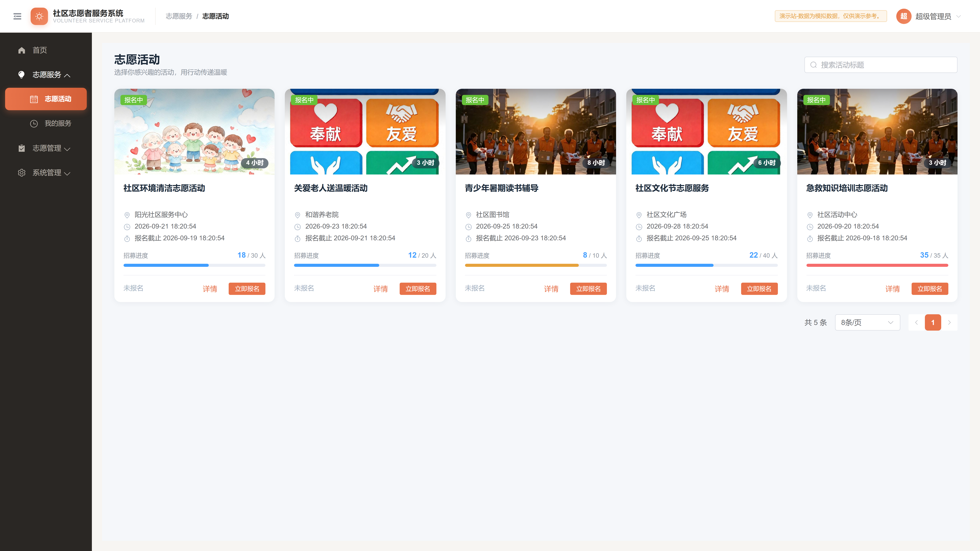Click location pin icon beside 和谐养老院
This screenshot has height=551, width=980.
[298, 215]
